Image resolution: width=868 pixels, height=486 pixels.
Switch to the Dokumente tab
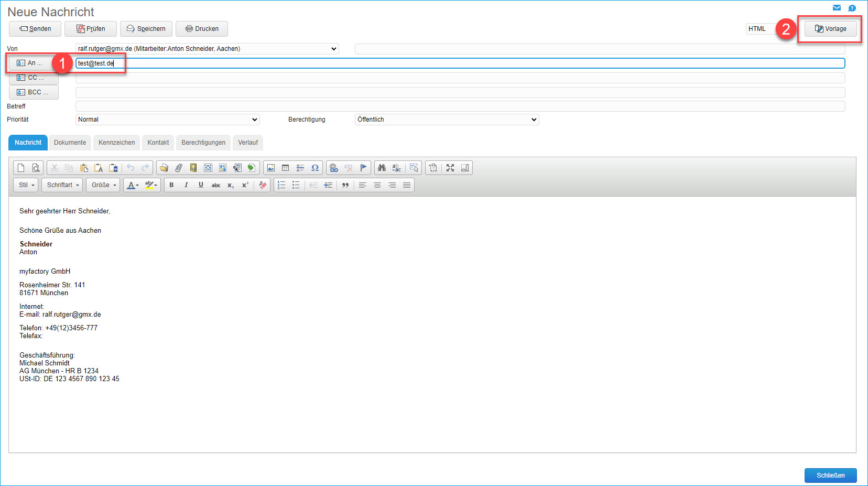(x=70, y=143)
